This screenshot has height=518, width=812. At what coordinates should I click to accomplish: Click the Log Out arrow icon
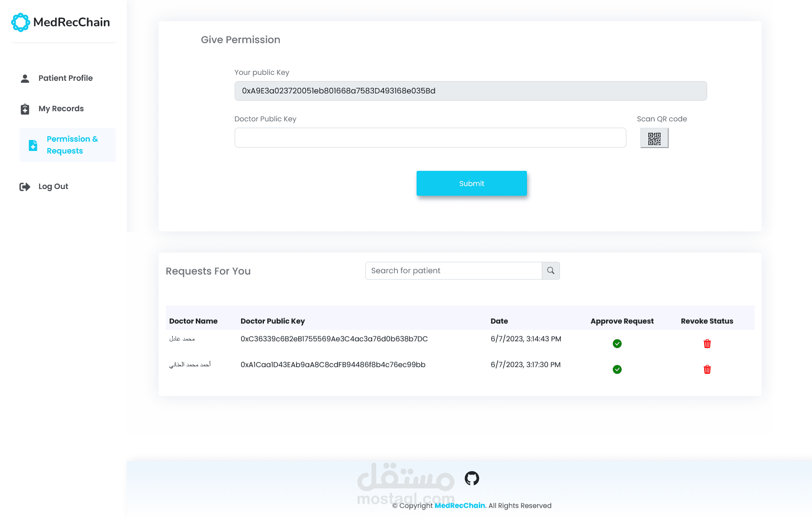25,187
